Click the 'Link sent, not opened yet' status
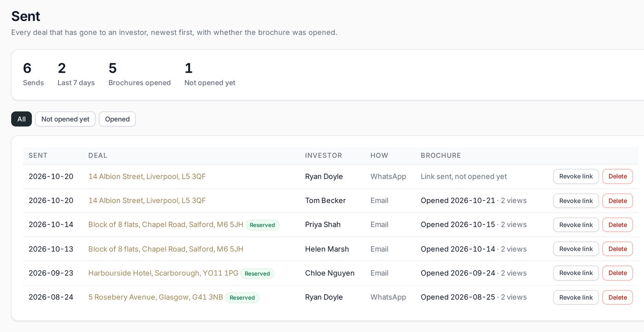Viewport: 644px width, 332px height. tap(464, 177)
